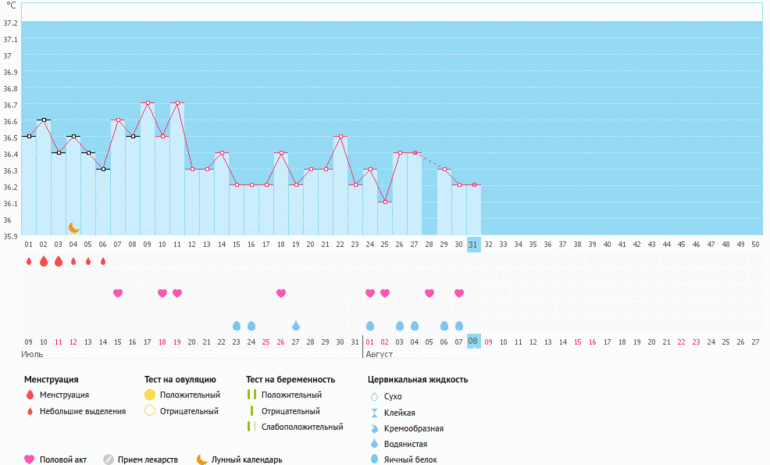
Task: Click the heart icon on cycle day 30
Action: click(x=459, y=293)
